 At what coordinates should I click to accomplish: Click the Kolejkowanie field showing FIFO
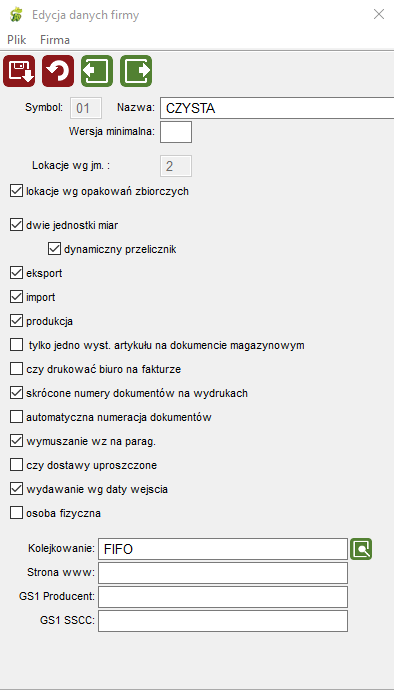tap(223, 549)
